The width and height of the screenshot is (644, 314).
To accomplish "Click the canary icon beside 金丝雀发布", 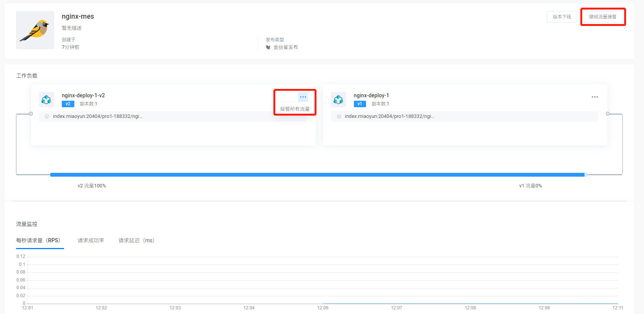I will pos(268,47).
